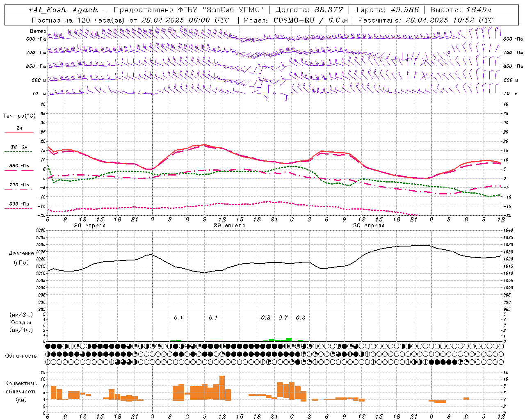Click the tallest orange convective cloud bar
This screenshot has height=420, width=525.
[222, 388]
